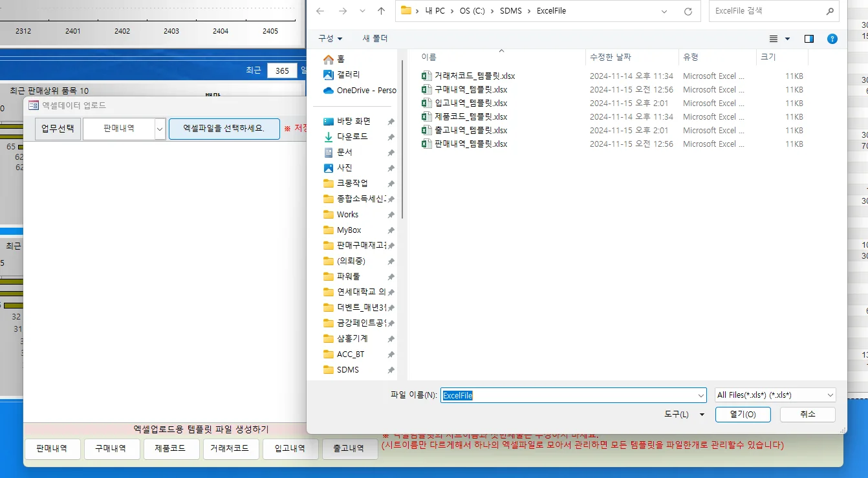
Task: Open the 도구 tools dropdown
Action: [x=684, y=414]
